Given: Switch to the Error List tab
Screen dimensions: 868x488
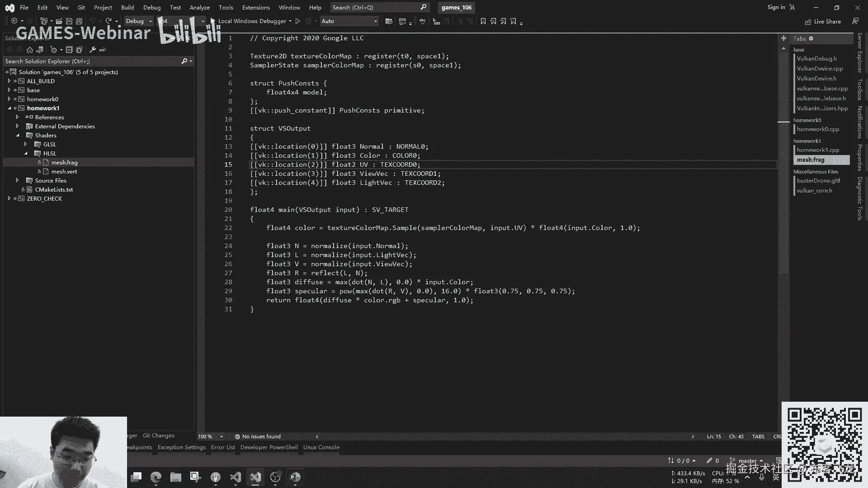Looking at the screenshot, I should [223, 447].
